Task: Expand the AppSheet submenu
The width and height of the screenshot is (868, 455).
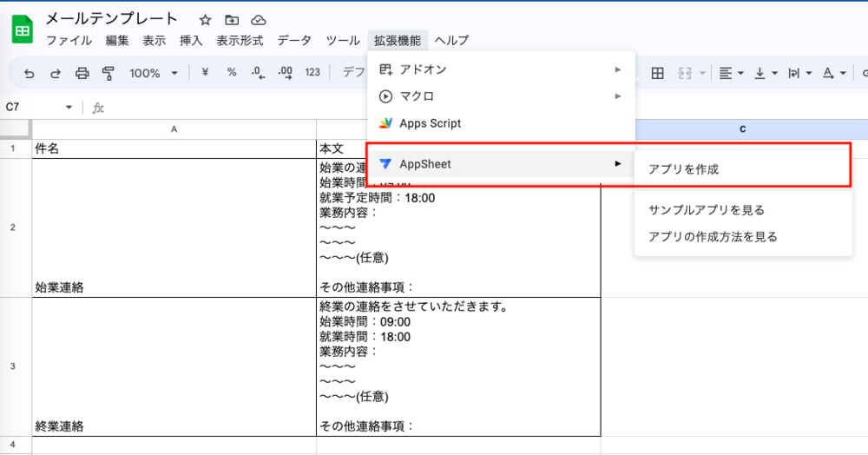Action: tap(501, 164)
